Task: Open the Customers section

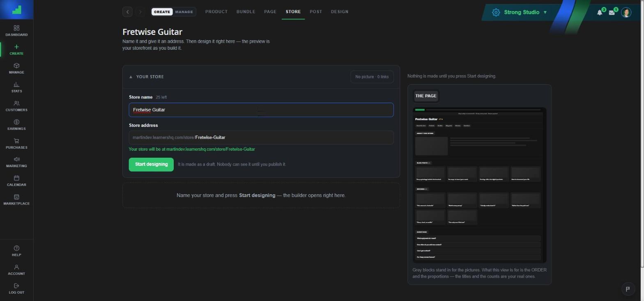Action: (x=16, y=106)
